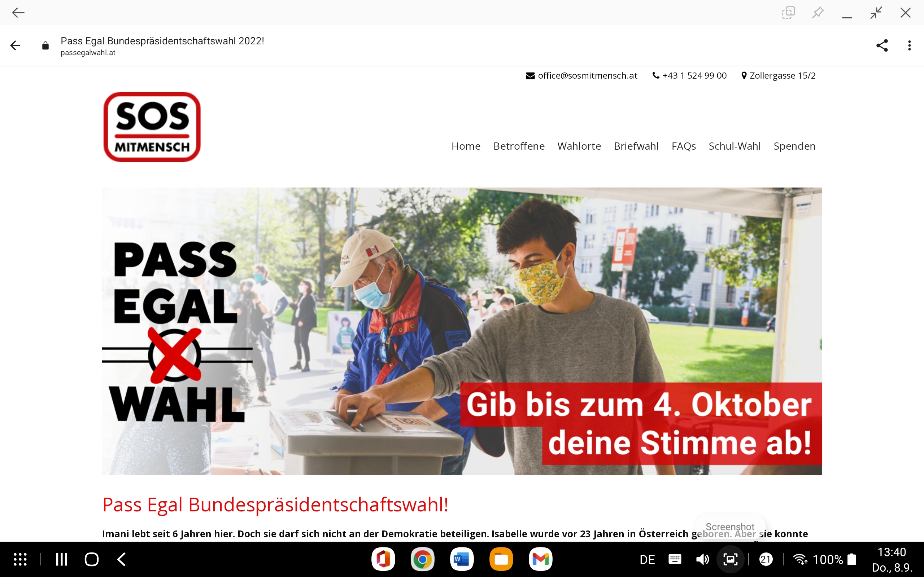Open the Briefwahl menu item

pos(636,146)
